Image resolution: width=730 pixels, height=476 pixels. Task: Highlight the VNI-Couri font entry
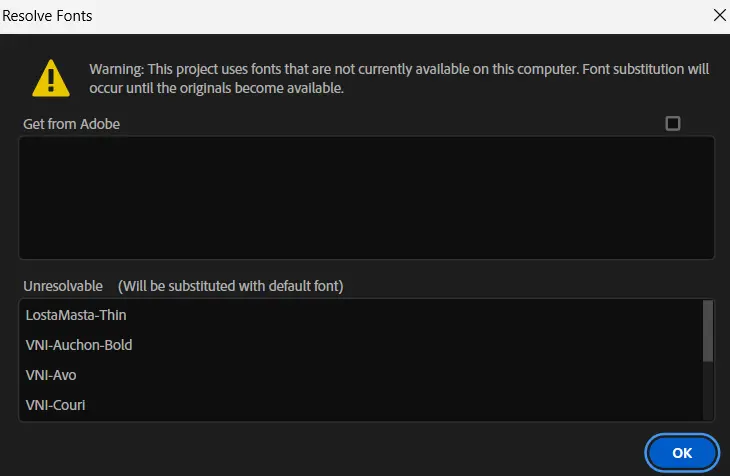[x=55, y=405]
